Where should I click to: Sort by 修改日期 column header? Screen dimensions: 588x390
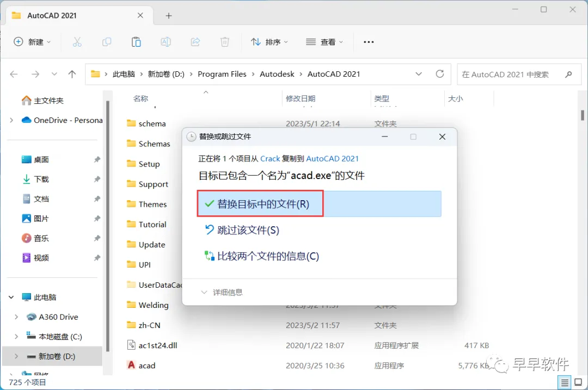tap(301, 98)
